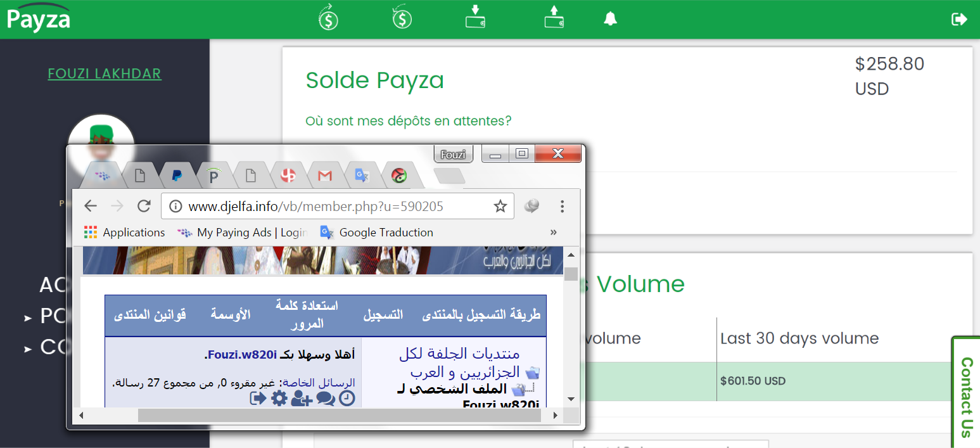980x448 pixels.
Task: Click the horizontal scrollbar thumb
Action: [x=340, y=416]
